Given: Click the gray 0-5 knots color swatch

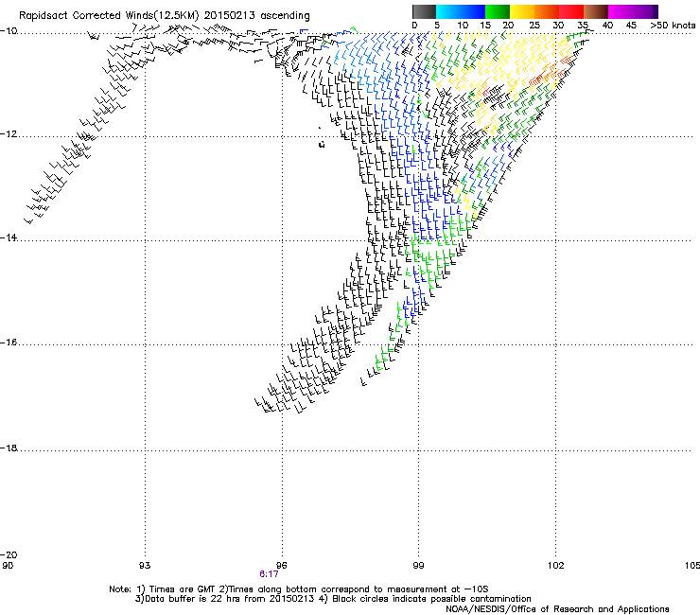Looking at the screenshot, I should point(424,11).
